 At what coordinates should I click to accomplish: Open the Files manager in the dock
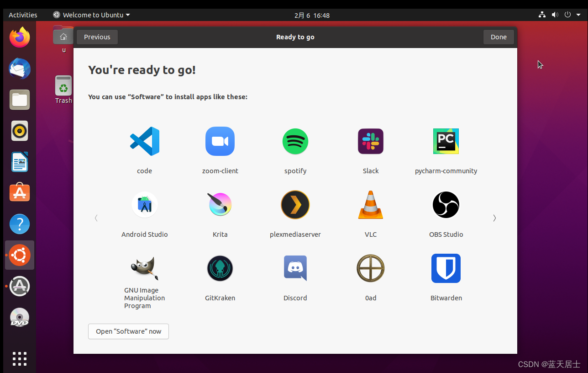point(20,100)
